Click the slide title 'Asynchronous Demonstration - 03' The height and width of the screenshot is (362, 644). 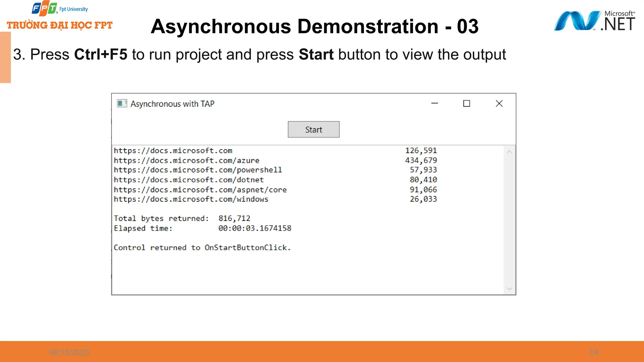tap(314, 26)
